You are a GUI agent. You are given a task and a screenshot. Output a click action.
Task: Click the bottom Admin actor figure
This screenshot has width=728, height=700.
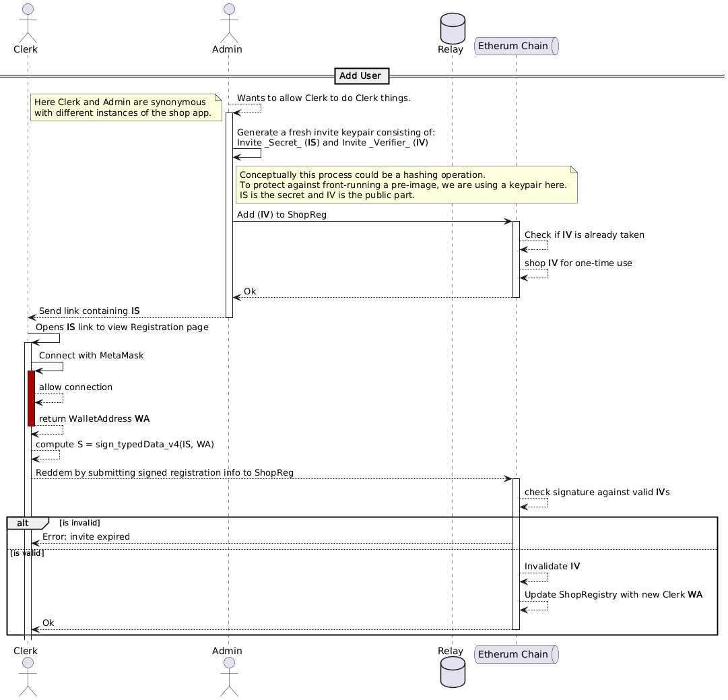coord(229,677)
